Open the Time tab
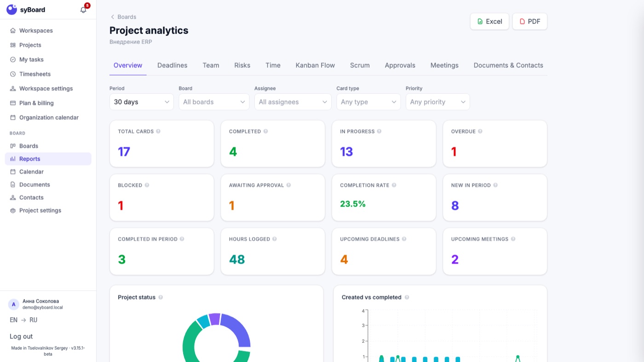The height and width of the screenshot is (362, 644). click(x=273, y=65)
